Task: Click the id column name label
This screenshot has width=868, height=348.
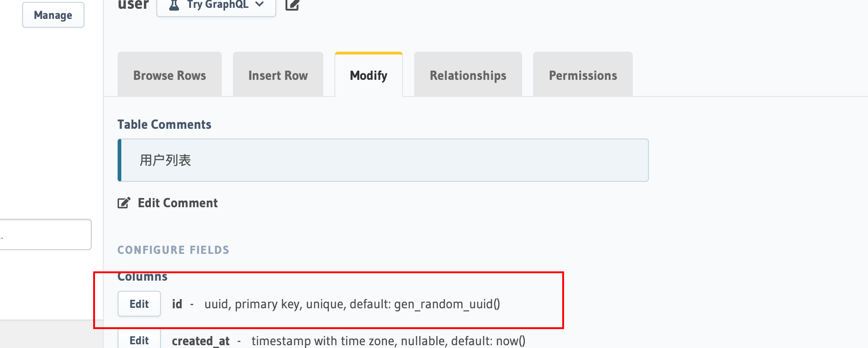Action: click(177, 304)
